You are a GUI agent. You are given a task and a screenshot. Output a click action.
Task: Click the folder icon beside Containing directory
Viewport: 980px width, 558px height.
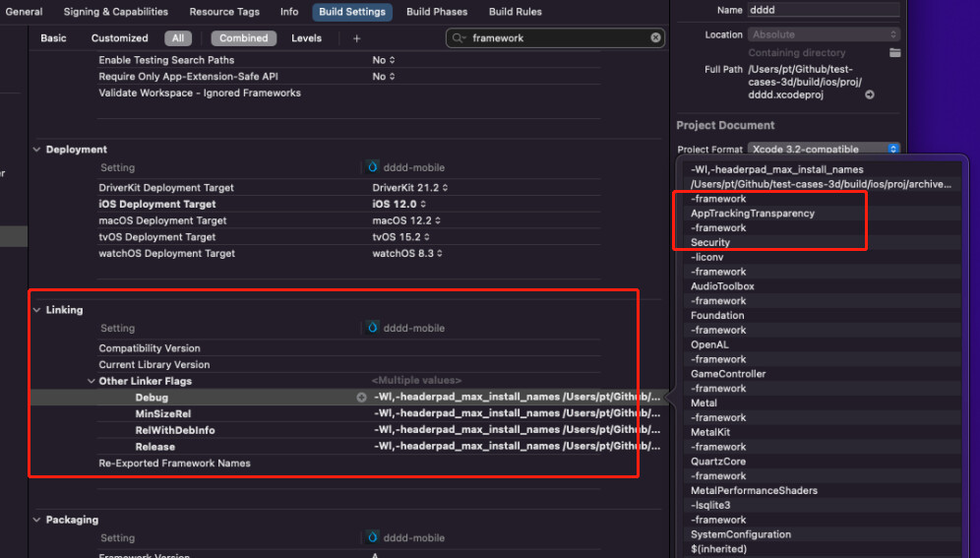point(894,52)
